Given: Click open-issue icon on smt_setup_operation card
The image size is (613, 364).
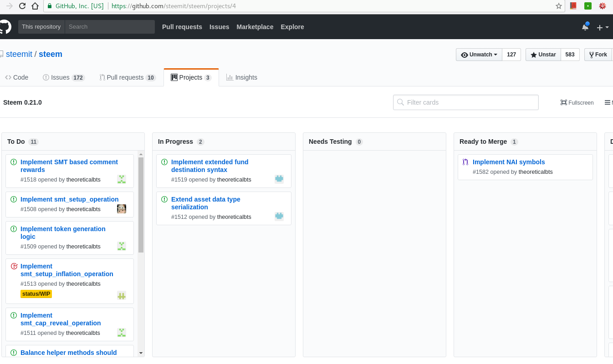Looking at the screenshot, I should (14, 199).
